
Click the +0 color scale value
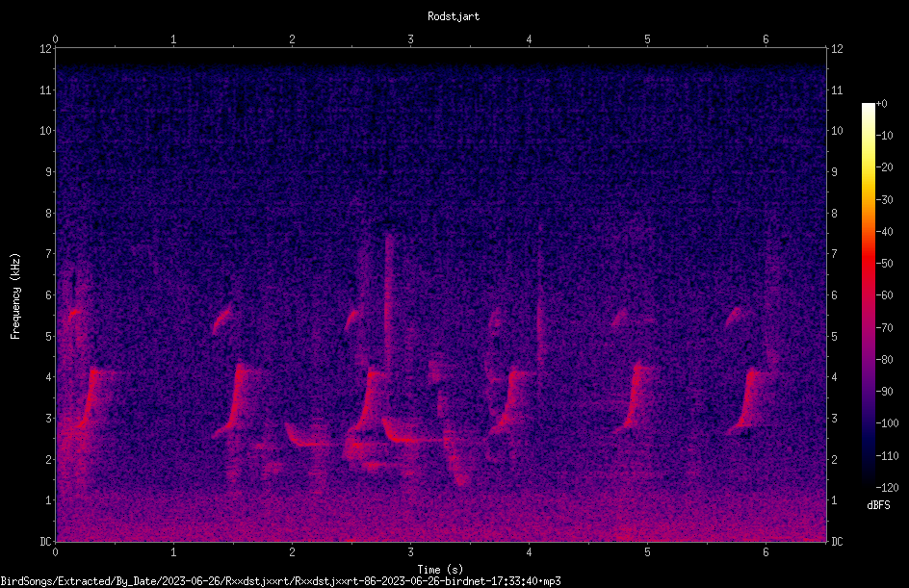pyautogui.click(x=882, y=104)
